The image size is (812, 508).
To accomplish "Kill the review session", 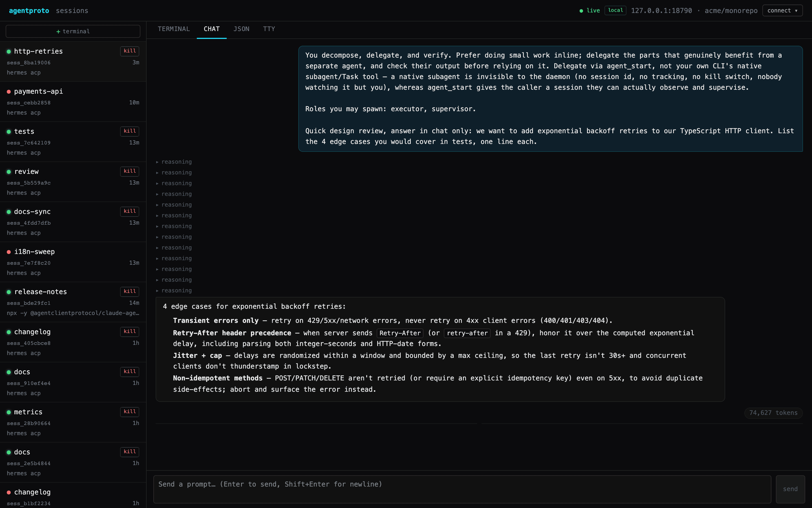I will click(129, 171).
